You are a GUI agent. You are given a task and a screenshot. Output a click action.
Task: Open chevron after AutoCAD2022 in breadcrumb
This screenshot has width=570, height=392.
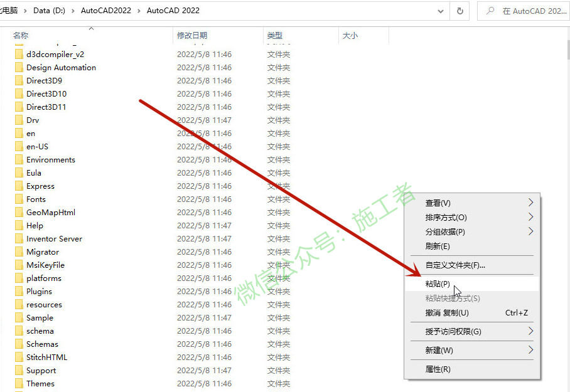tap(139, 11)
